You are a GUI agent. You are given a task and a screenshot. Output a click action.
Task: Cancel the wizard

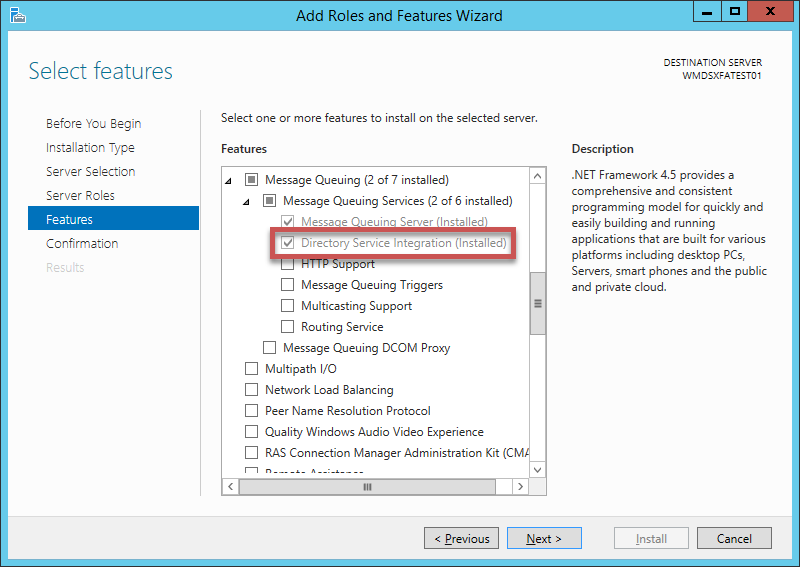pos(734,538)
